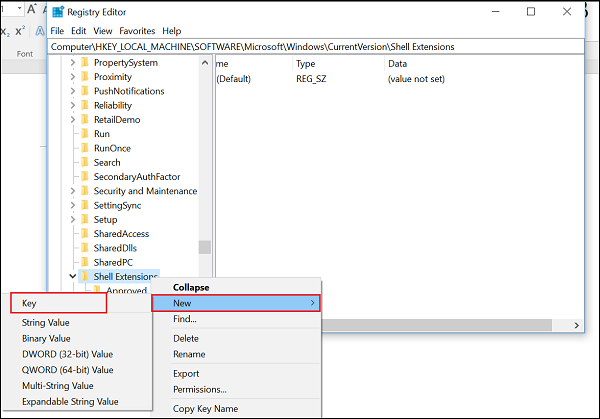Click the horizontal scrollbar right arrow
Screen dimensions: 600x419
(x=576, y=325)
